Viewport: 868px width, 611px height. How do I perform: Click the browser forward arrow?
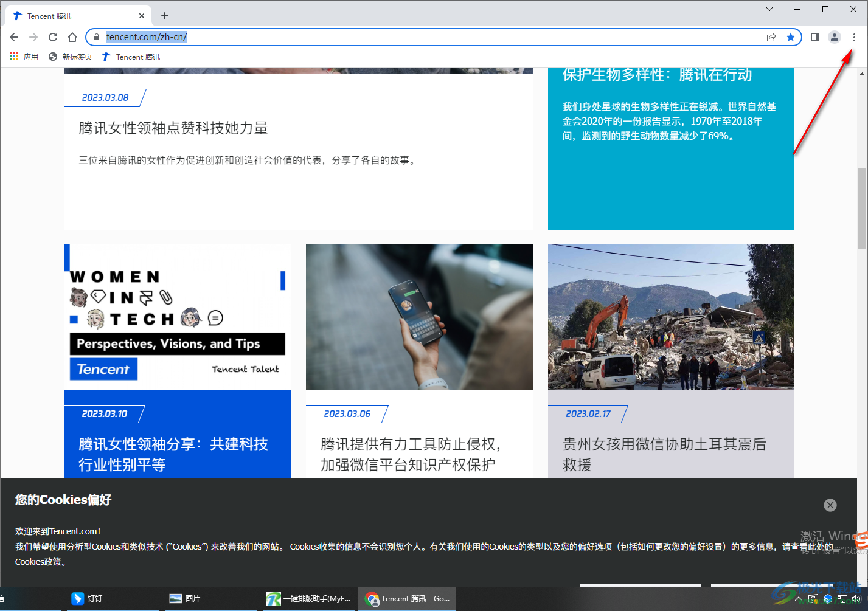[33, 37]
